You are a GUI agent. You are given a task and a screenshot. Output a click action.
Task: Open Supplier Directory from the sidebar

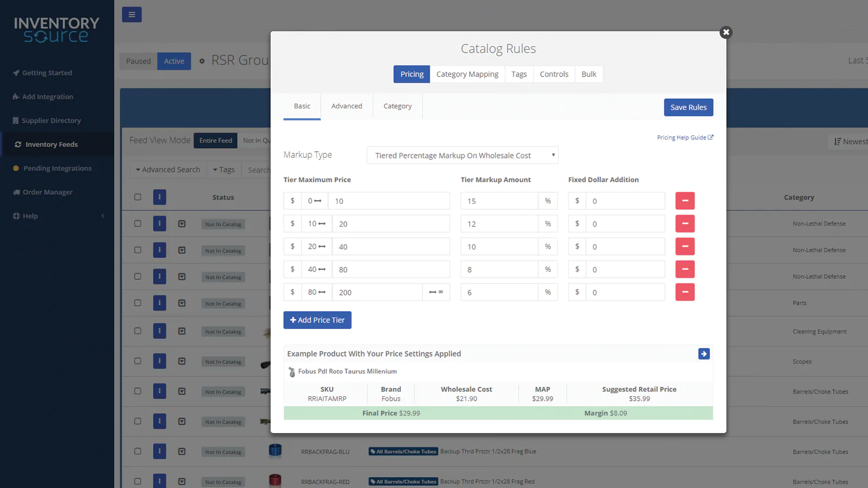pyautogui.click(x=51, y=120)
